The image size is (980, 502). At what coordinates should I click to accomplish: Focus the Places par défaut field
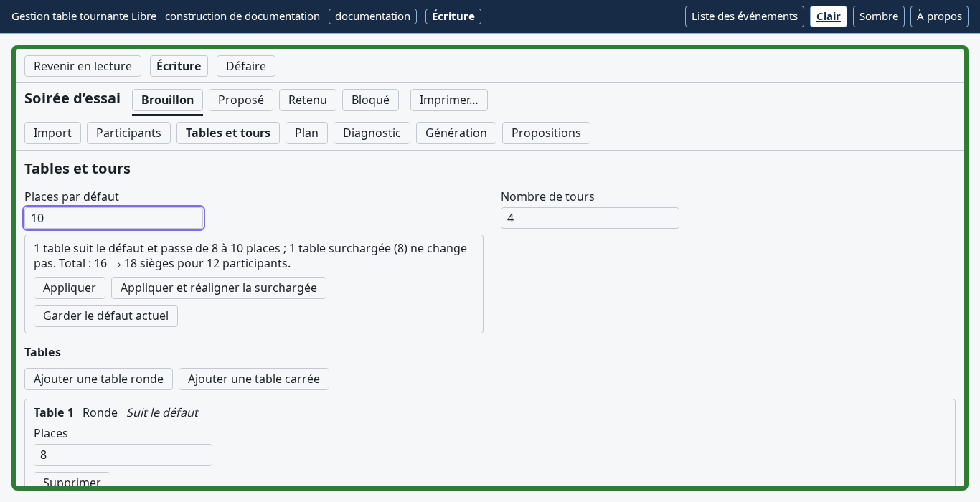click(x=114, y=218)
